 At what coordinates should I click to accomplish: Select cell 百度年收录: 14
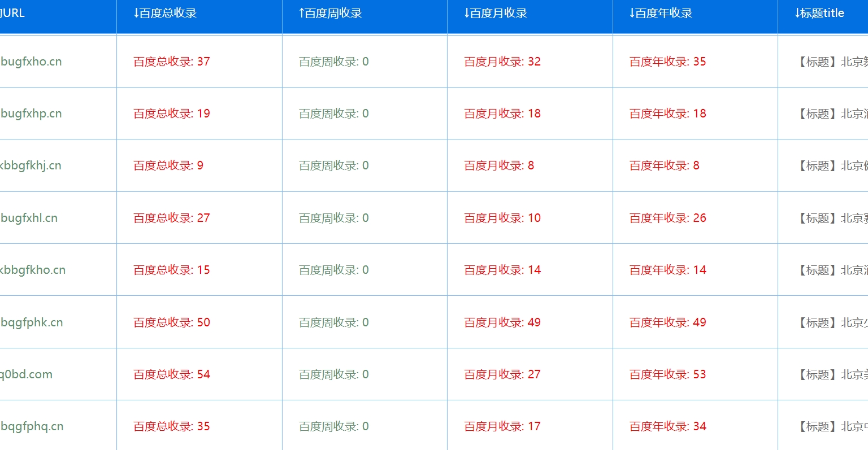(x=668, y=270)
